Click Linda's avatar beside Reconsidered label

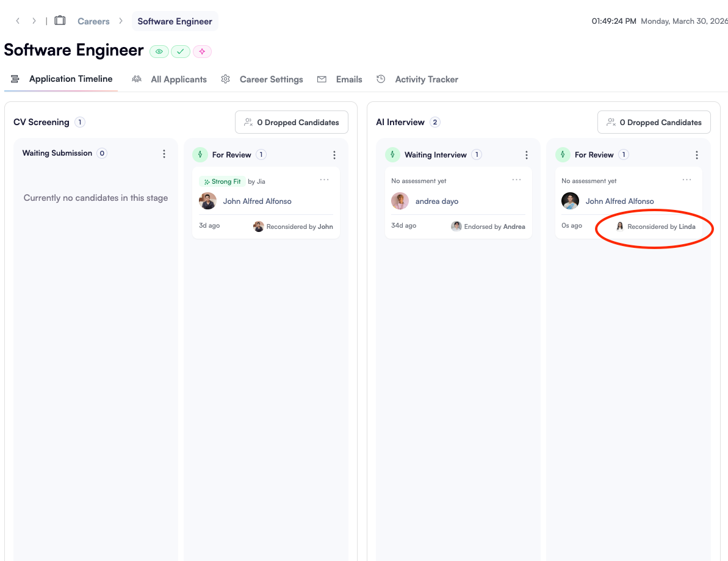tap(620, 226)
